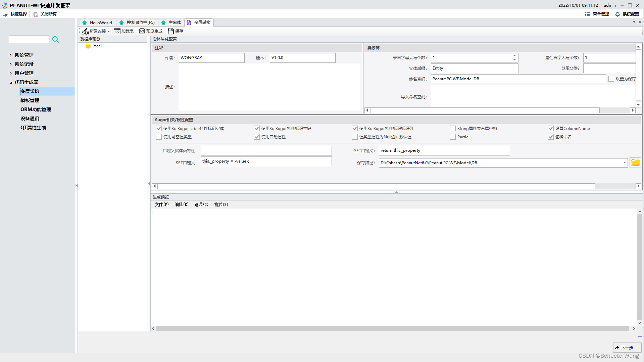Click the search magnifier icon in sidebar
The image size is (644, 362).
click(x=56, y=40)
